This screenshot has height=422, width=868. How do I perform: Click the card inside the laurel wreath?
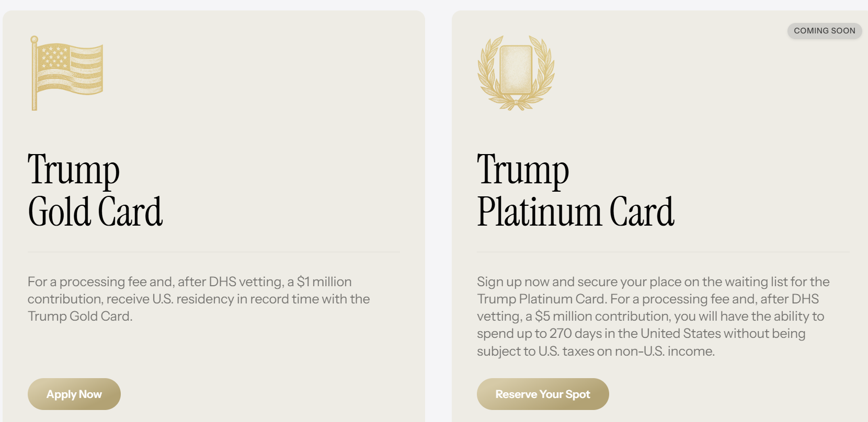point(516,69)
